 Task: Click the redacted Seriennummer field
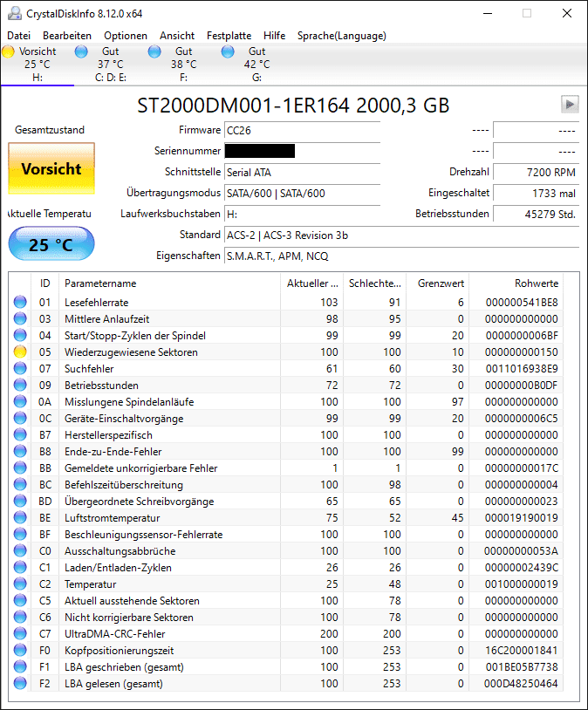point(302,151)
